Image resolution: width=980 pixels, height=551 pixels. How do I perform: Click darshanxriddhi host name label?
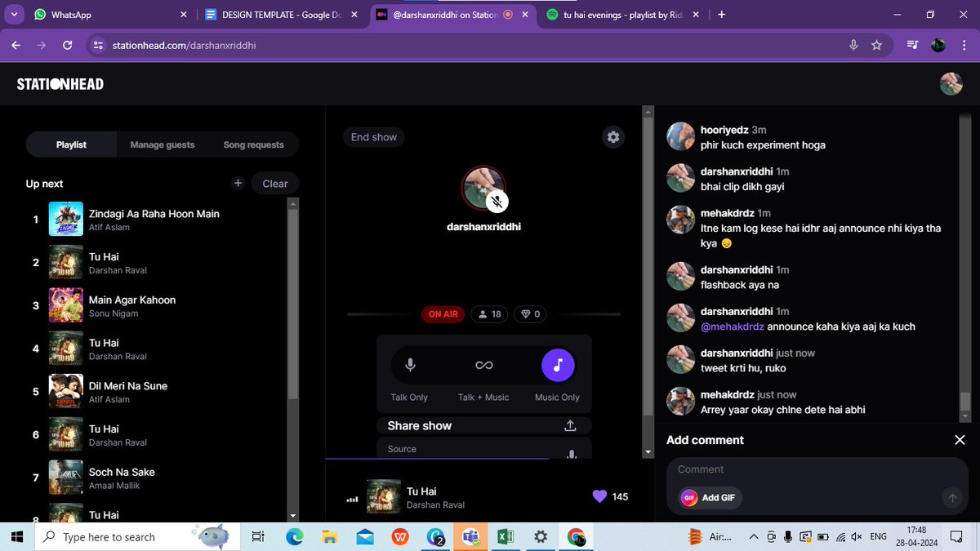tap(483, 226)
